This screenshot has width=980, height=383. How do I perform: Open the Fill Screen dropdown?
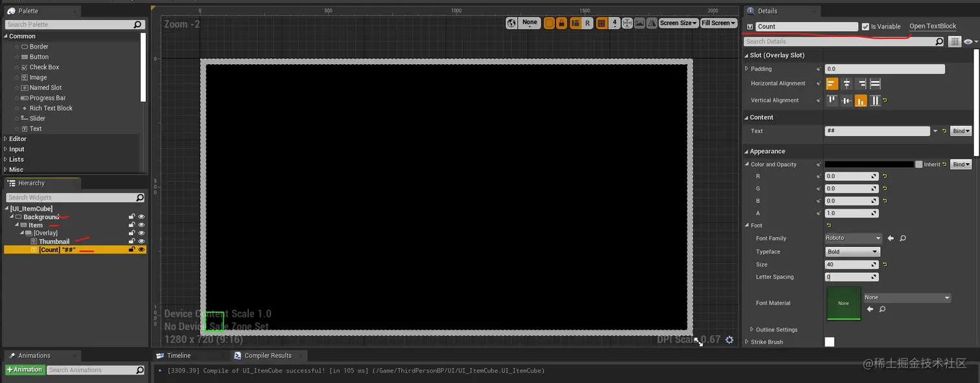(719, 23)
